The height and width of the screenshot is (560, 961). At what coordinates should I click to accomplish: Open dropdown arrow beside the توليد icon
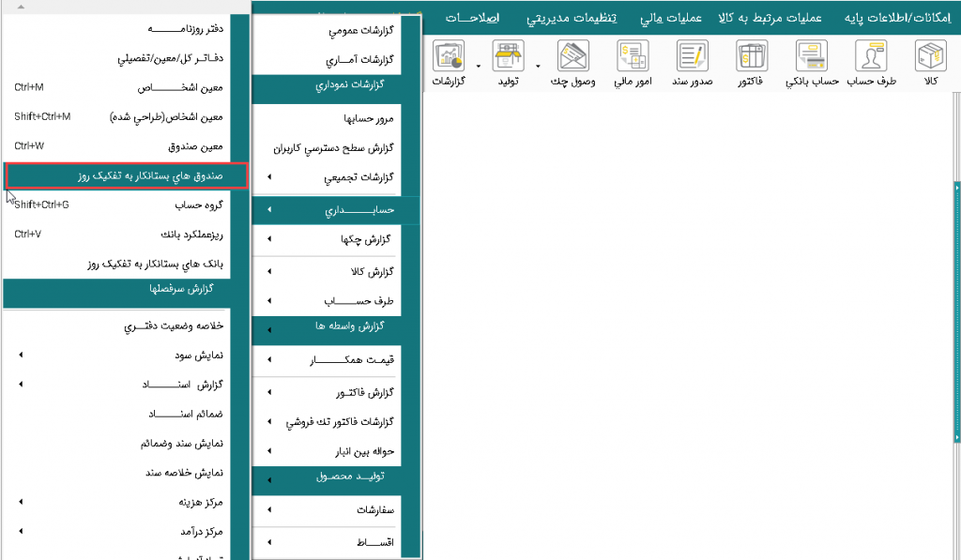point(538,67)
